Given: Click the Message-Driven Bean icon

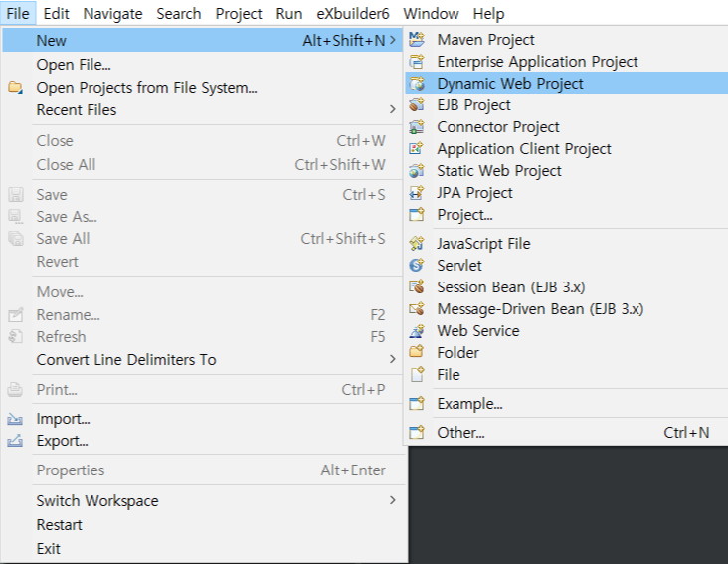Looking at the screenshot, I should 417,308.
